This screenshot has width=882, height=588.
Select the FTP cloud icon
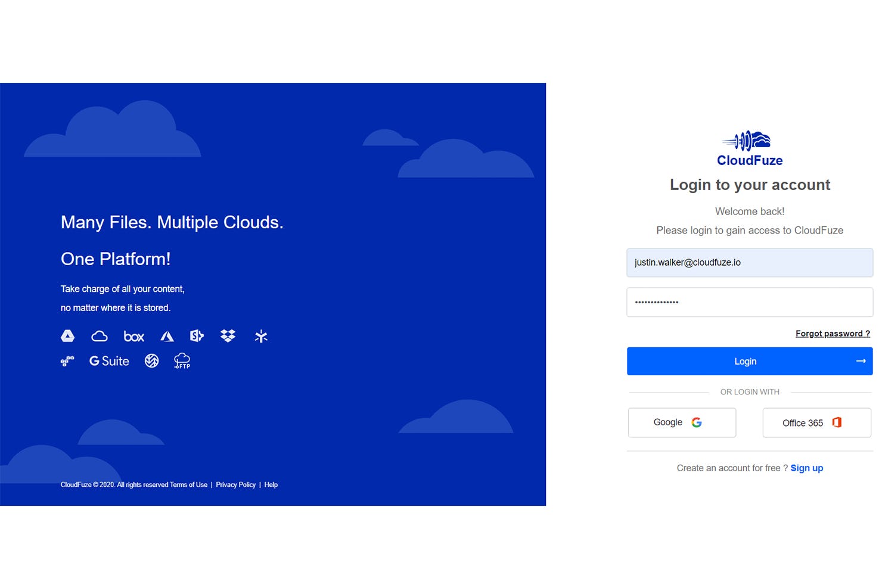tap(182, 360)
